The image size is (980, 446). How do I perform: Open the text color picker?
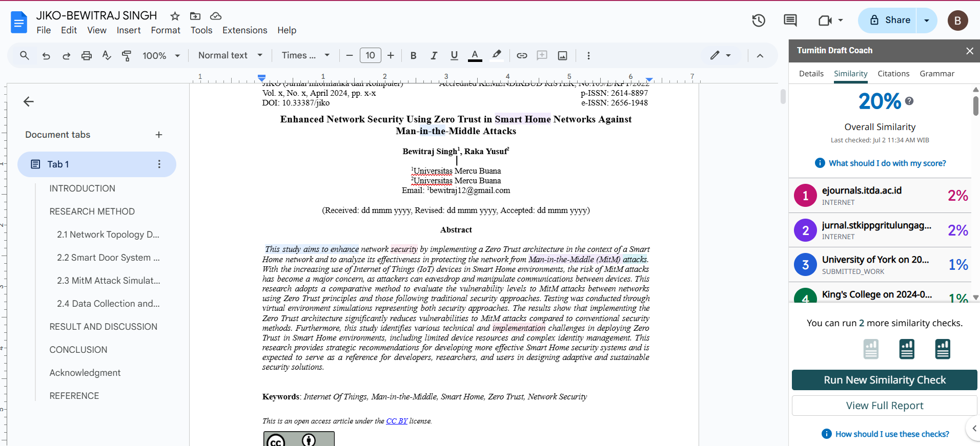tap(475, 55)
